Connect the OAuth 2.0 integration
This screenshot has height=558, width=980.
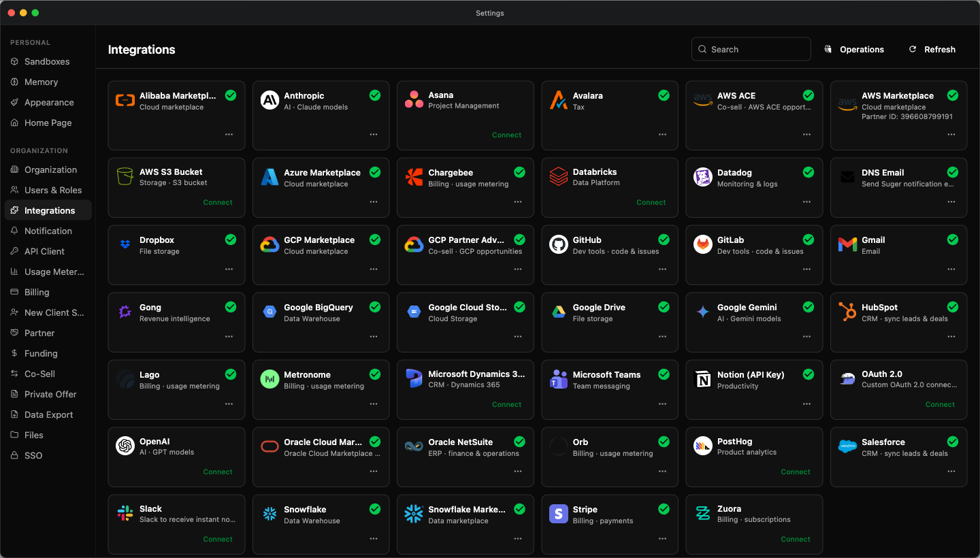[940, 404]
